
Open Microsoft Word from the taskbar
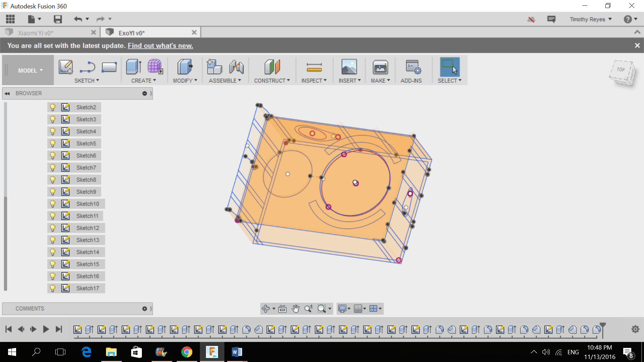coord(237,352)
